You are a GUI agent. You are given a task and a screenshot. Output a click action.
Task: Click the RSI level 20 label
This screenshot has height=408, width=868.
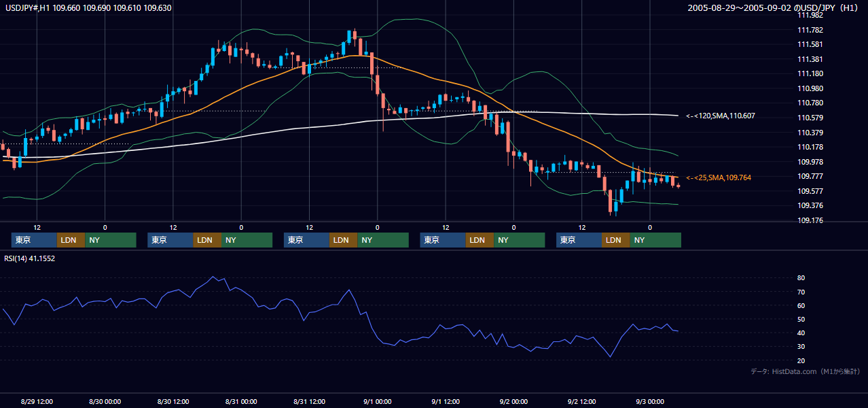[801, 360]
